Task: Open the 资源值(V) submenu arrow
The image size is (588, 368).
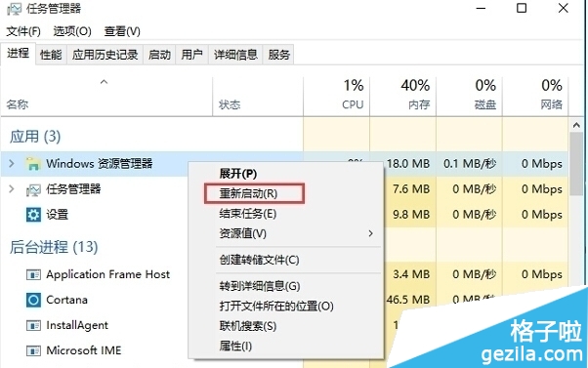Action: click(370, 233)
